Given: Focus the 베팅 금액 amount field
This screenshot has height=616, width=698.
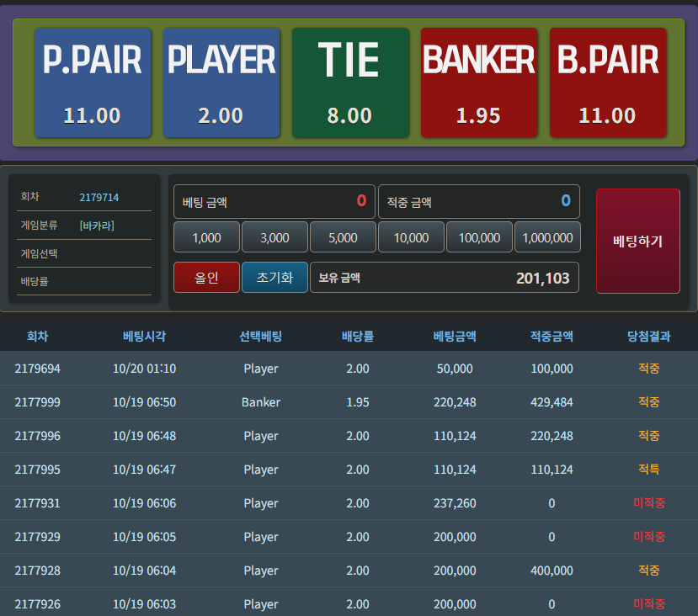Looking at the screenshot, I should coord(274,201).
